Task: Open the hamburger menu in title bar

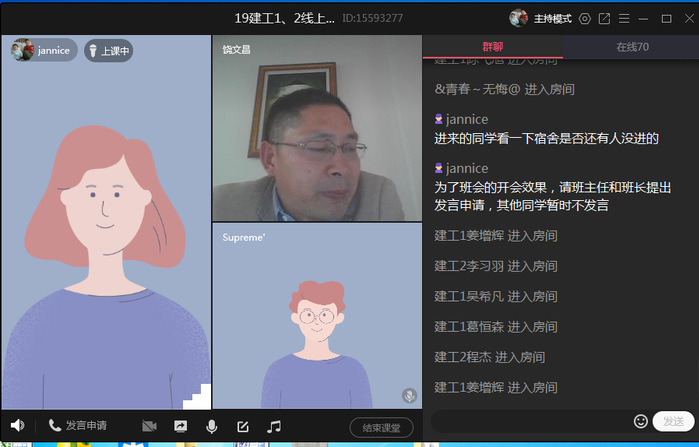Action: [x=624, y=18]
